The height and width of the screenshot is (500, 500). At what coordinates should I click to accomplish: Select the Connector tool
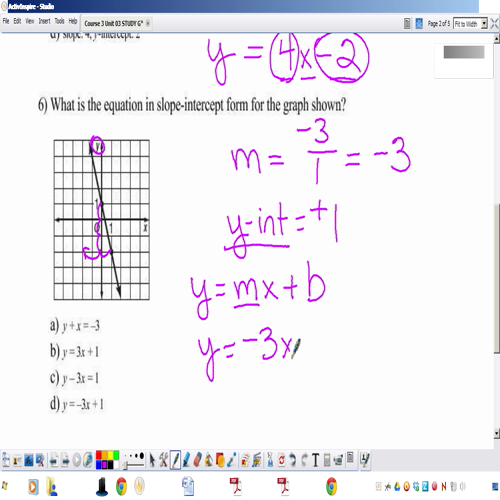[x=232, y=460]
